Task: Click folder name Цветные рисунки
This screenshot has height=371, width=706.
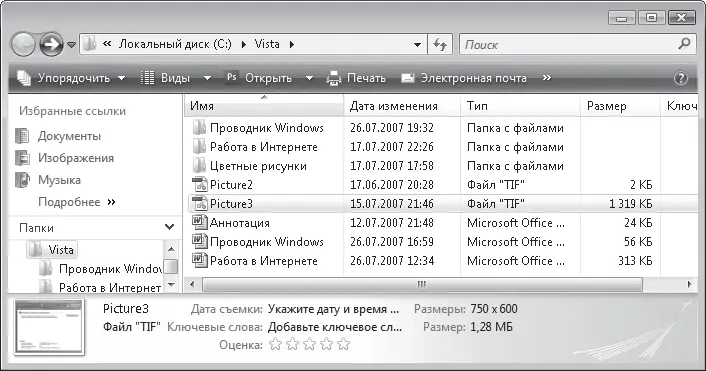Action: click(x=258, y=166)
